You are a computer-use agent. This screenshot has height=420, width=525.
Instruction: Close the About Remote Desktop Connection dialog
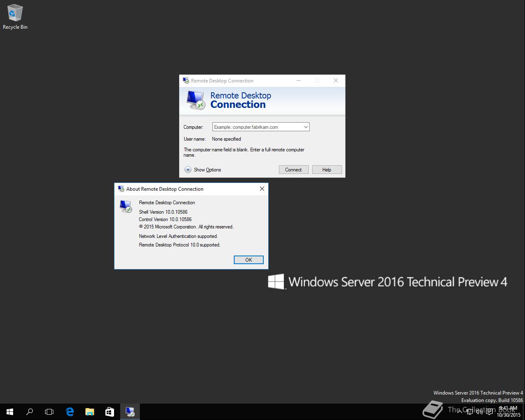tap(262, 189)
